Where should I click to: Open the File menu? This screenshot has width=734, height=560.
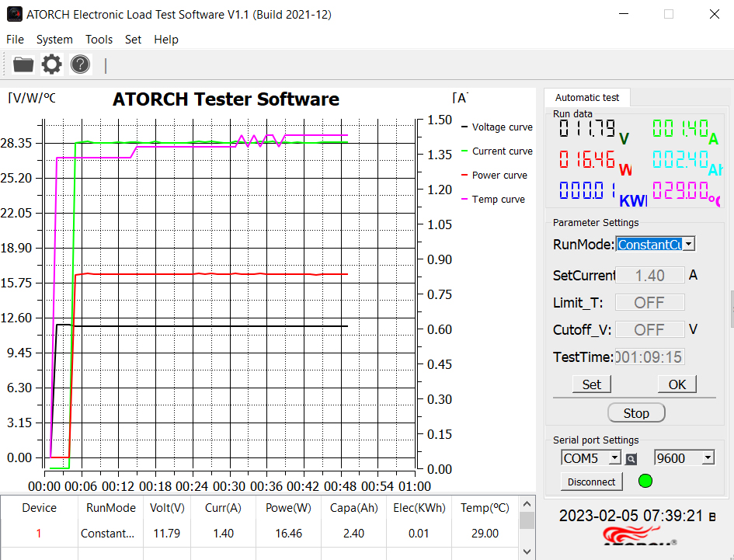point(15,40)
